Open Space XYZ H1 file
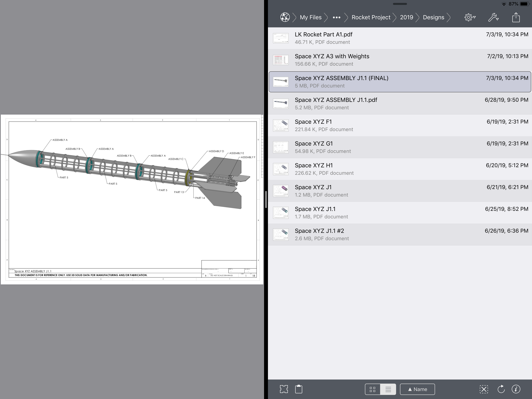Viewport: 532px width, 399px height. coord(400,169)
